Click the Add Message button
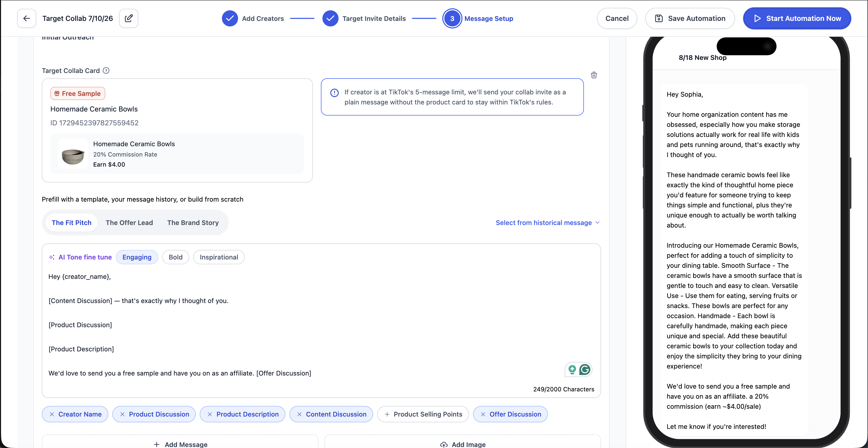This screenshot has height=448, width=868. 180,444
